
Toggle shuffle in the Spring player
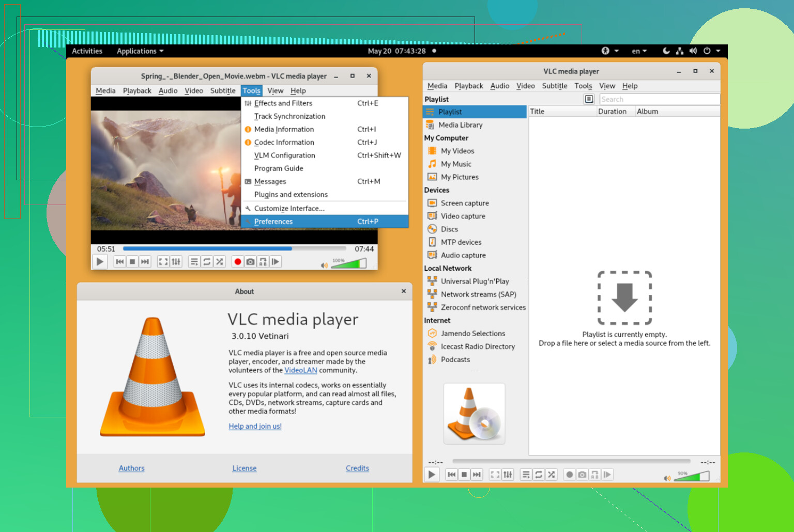tap(220, 262)
